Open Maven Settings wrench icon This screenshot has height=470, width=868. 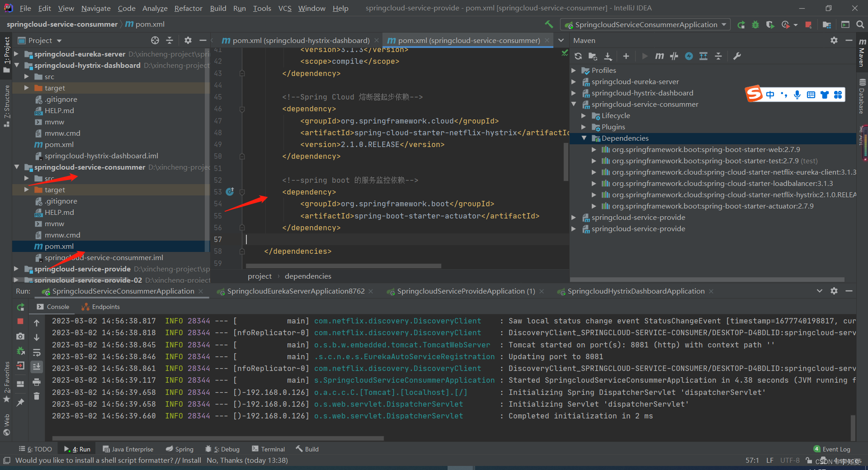[737, 56]
